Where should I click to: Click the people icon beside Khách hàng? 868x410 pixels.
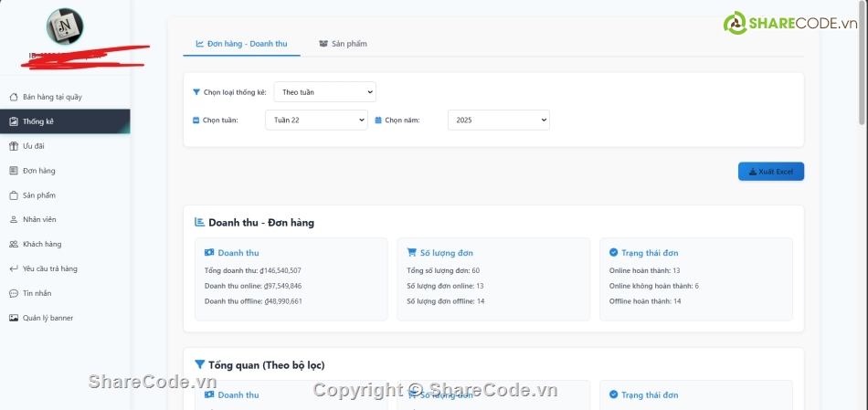(x=14, y=244)
